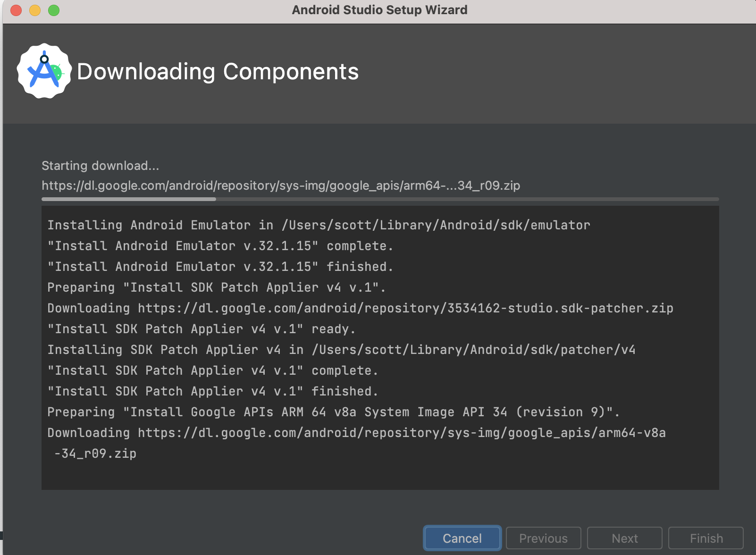Click the 'Android Studio Setup Wizard' window title

379,10
